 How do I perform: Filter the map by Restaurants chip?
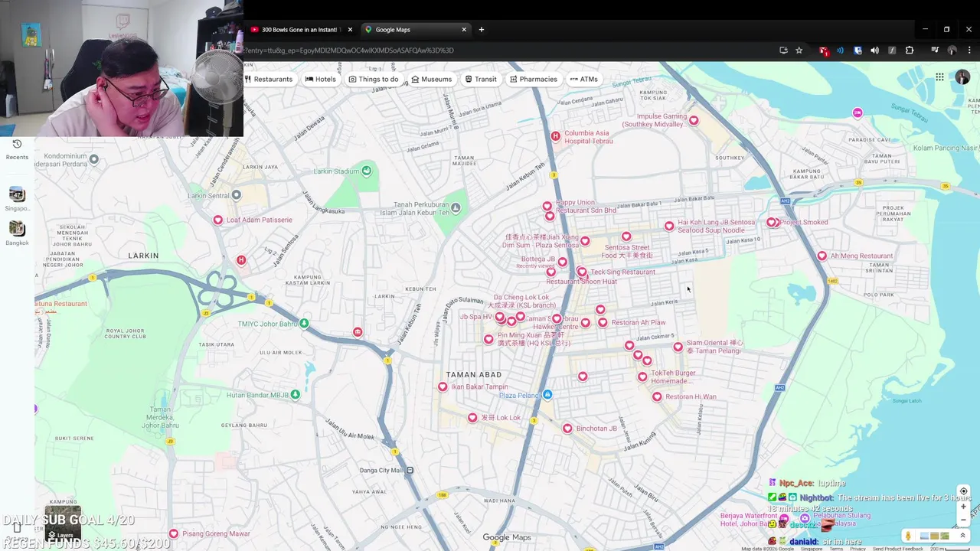(x=269, y=79)
